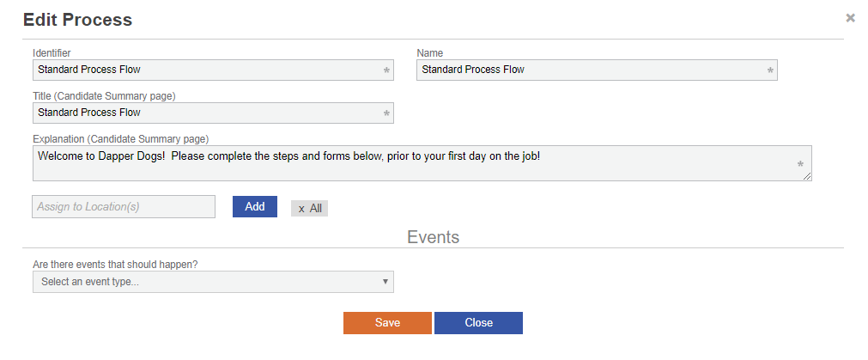This screenshot has width=868, height=360.
Task: Click the Events section heading
Action: click(433, 237)
